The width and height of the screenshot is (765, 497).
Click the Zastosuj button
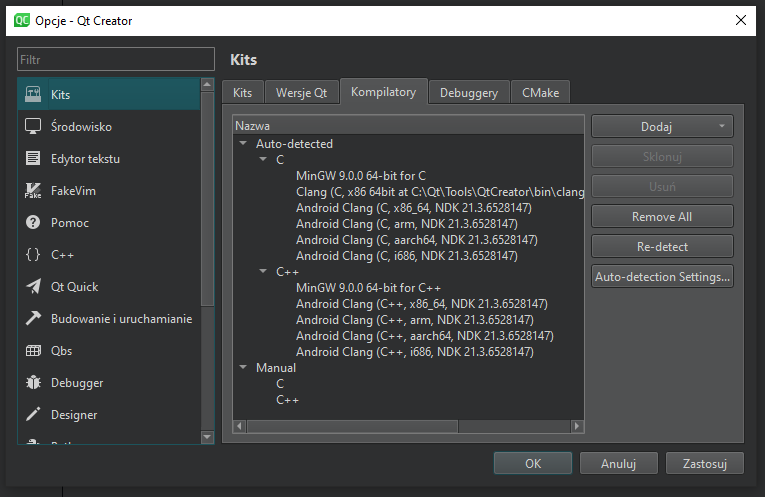(705, 463)
